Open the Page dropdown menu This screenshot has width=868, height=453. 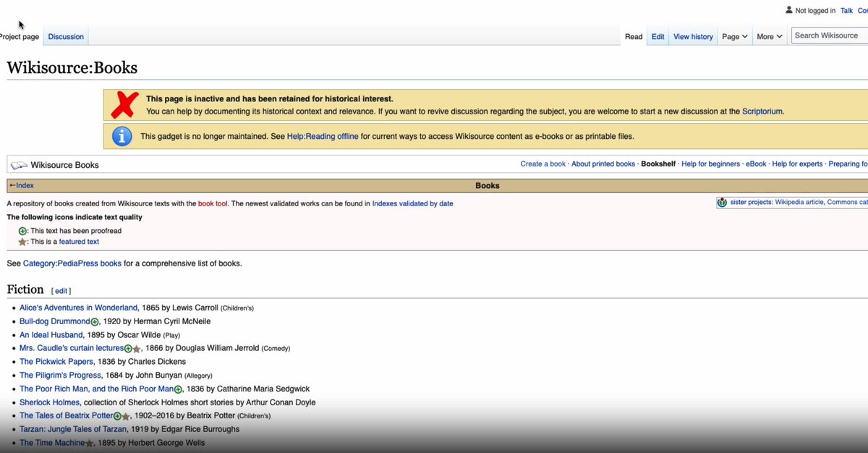734,36
